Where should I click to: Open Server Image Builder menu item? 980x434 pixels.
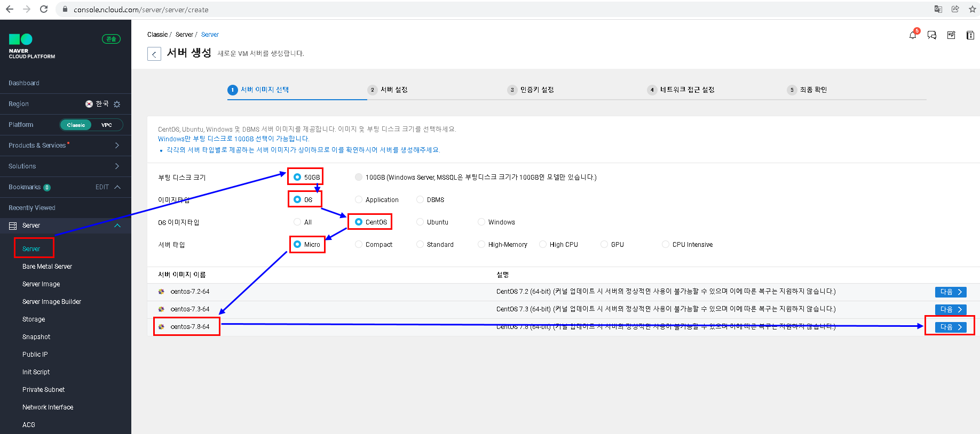tap(52, 302)
